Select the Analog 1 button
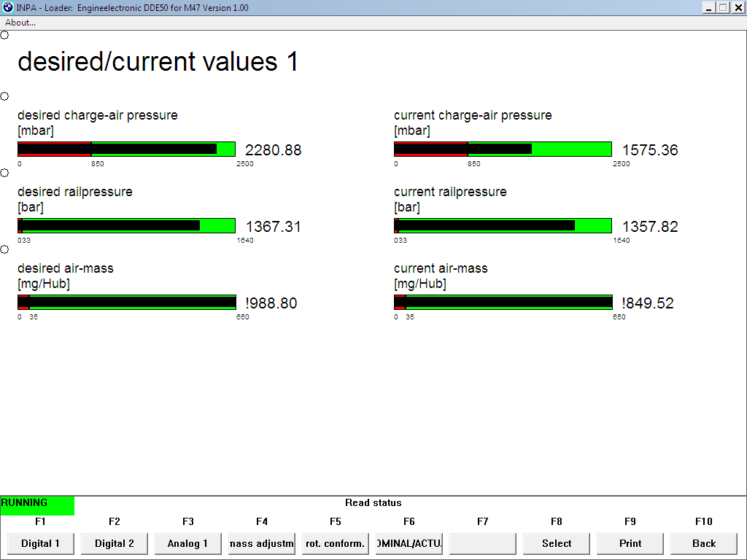747x560 pixels. (188, 543)
